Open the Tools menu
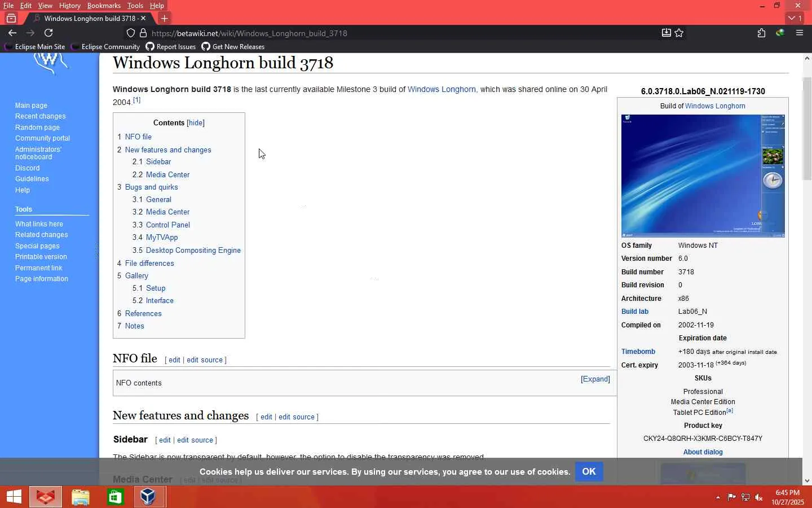812x508 pixels. (x=135, y=6)
